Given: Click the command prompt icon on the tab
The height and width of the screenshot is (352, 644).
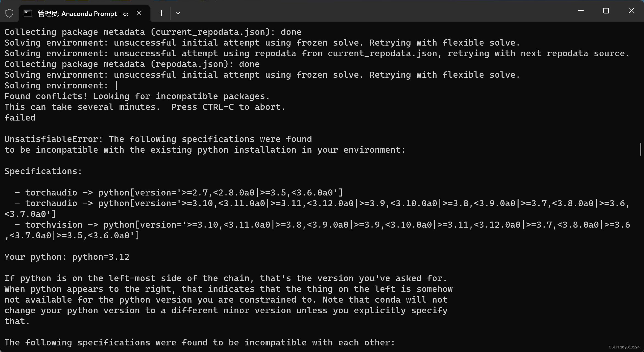Looking at the screenshot, I should [27, 13].
